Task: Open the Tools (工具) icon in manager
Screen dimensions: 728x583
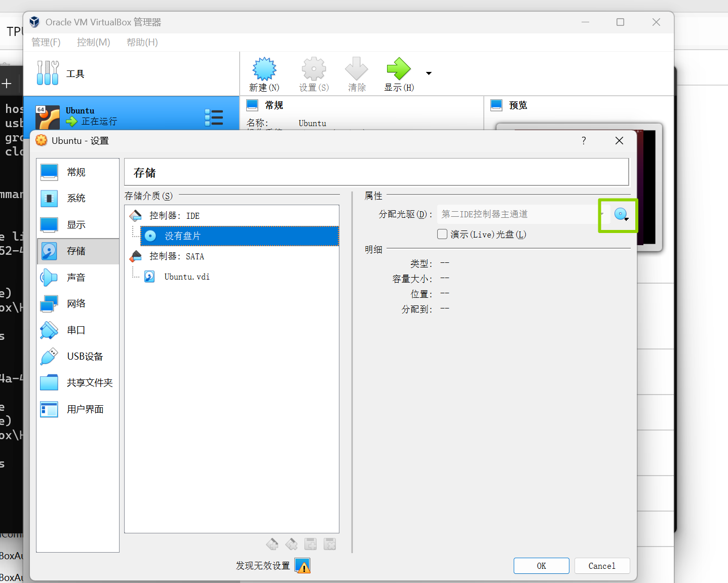Action: (x=48, y=73)
